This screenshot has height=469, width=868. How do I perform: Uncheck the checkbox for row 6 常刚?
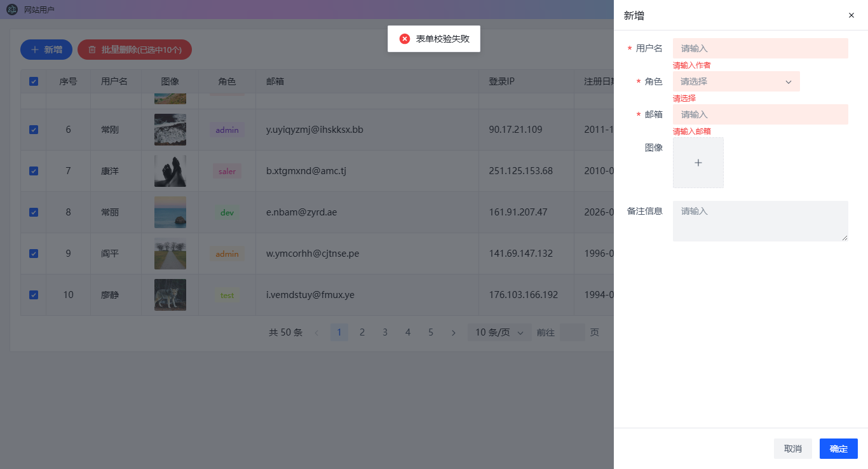pos(34,130)
